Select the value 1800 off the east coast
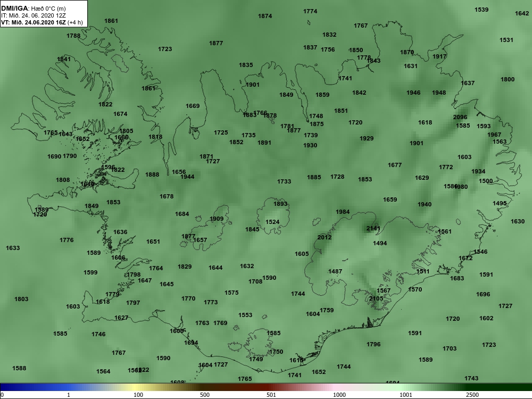Screen dimensions: 532x399 coord(508,79)
